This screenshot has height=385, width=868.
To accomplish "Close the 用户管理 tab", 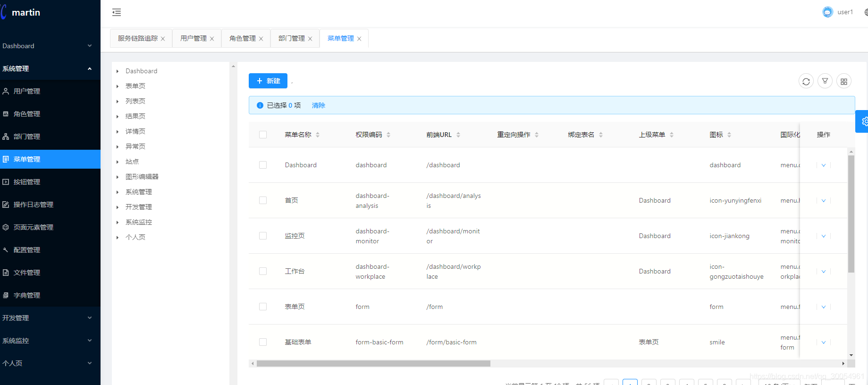I will point(212,39).
